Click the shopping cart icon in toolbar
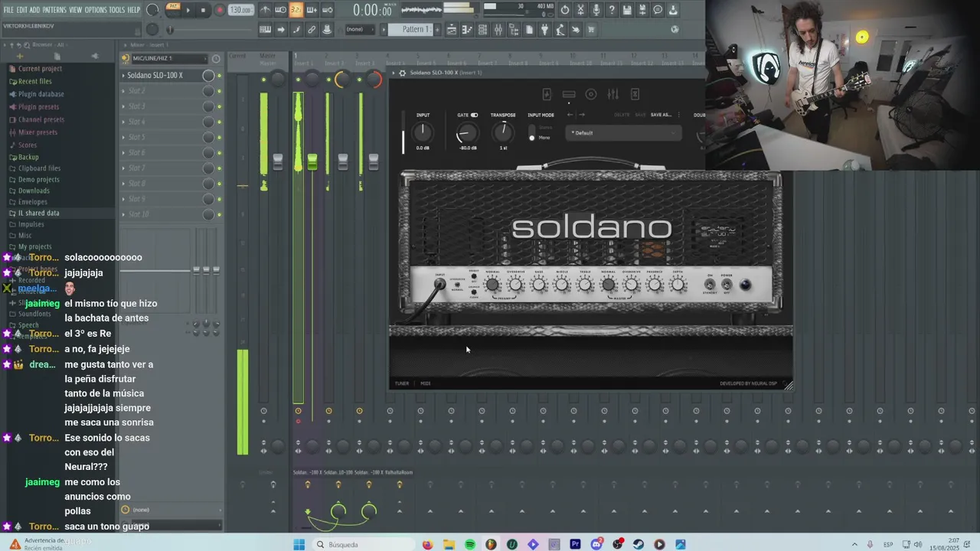The height and width of the screenshot is (551, 980). pos(591,29)
